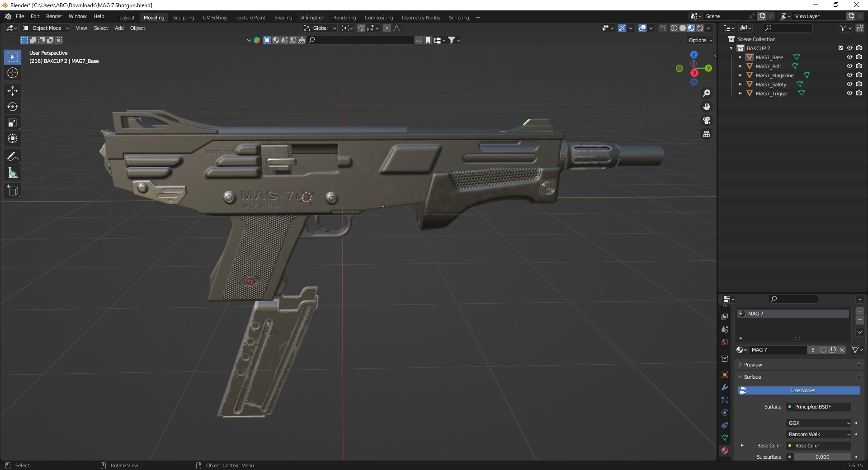This screenshot has height=470, width=868.
Task: Unlink the MAG 7 material
Action: pyautogui.click(x=842, y=350)
